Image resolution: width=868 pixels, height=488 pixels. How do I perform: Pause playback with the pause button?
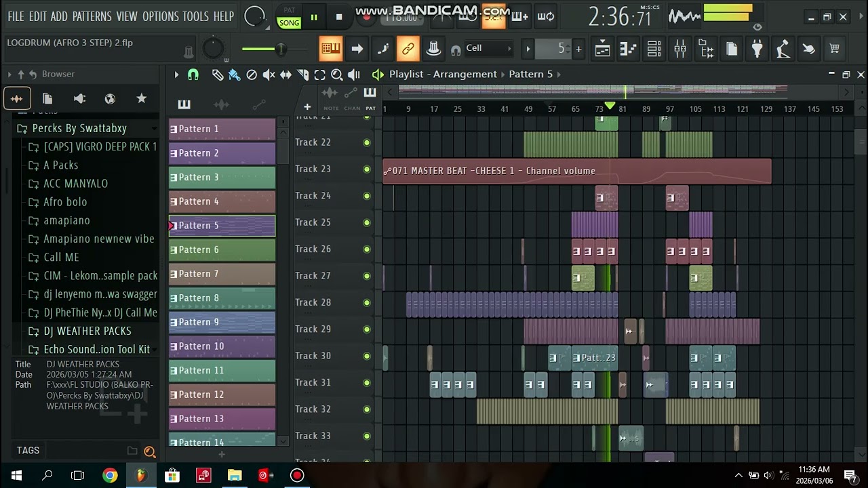tap(314, 17)
